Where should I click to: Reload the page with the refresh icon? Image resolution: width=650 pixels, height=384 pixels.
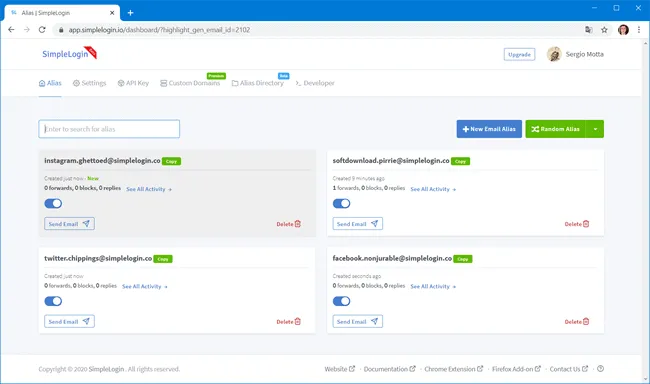coord(42,29)
